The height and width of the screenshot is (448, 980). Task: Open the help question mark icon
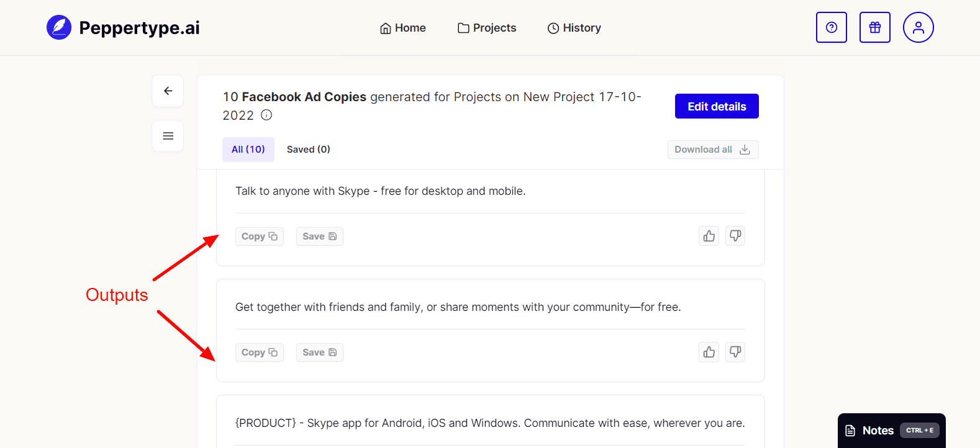pos(831,27)
